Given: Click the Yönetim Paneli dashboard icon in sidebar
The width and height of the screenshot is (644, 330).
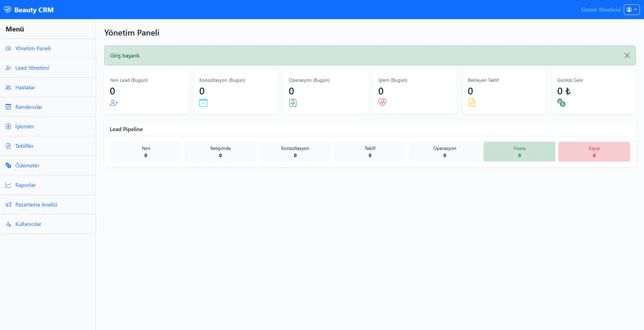Looking at the screenshot, I should (x=8, y=48).
